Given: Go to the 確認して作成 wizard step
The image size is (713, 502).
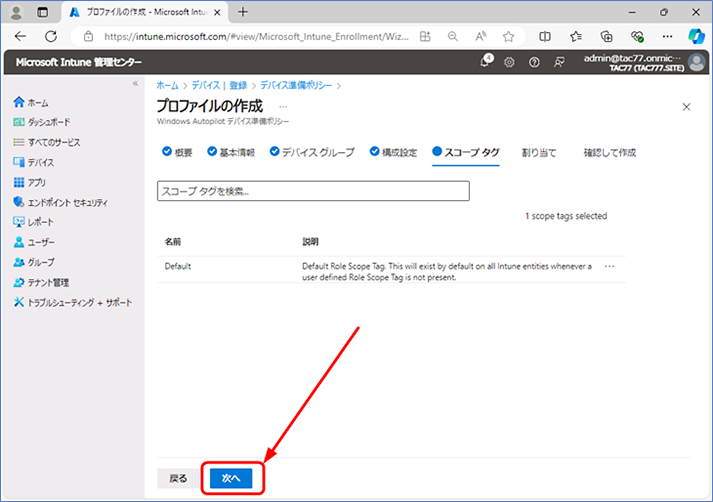Looking at the screenshot, I should point(610,153).
